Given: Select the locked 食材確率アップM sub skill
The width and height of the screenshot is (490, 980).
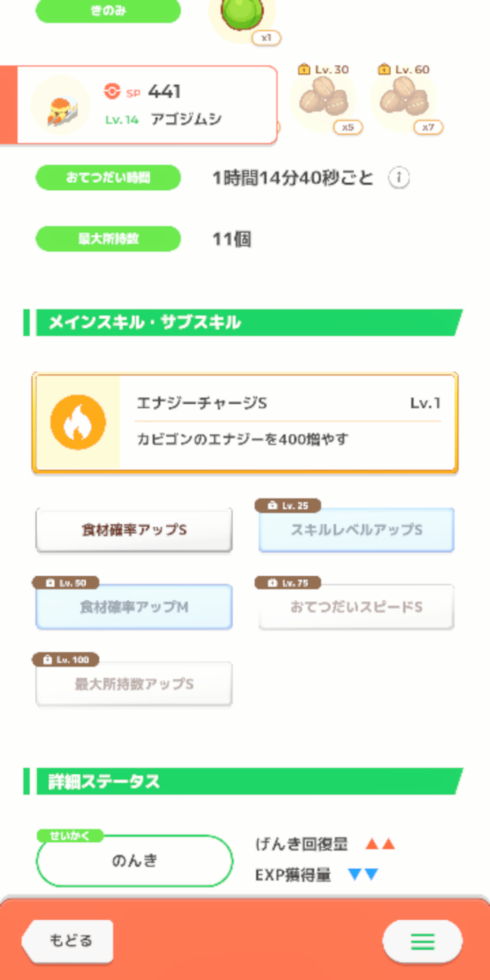Looking at the screenshot, I should pyautogui.click(x=134, y=607).
